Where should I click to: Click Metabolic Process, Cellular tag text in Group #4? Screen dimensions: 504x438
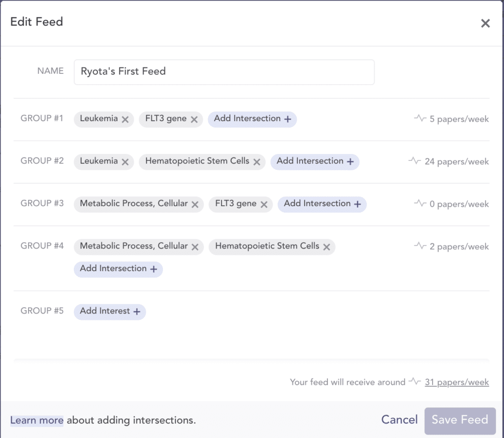coord(134,246)
